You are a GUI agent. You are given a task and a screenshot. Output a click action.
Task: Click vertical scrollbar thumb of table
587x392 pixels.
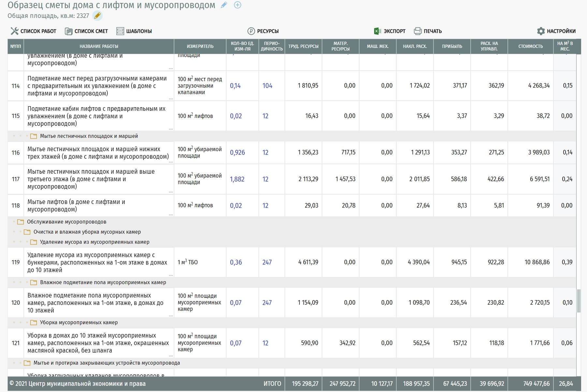pos(579,301)
